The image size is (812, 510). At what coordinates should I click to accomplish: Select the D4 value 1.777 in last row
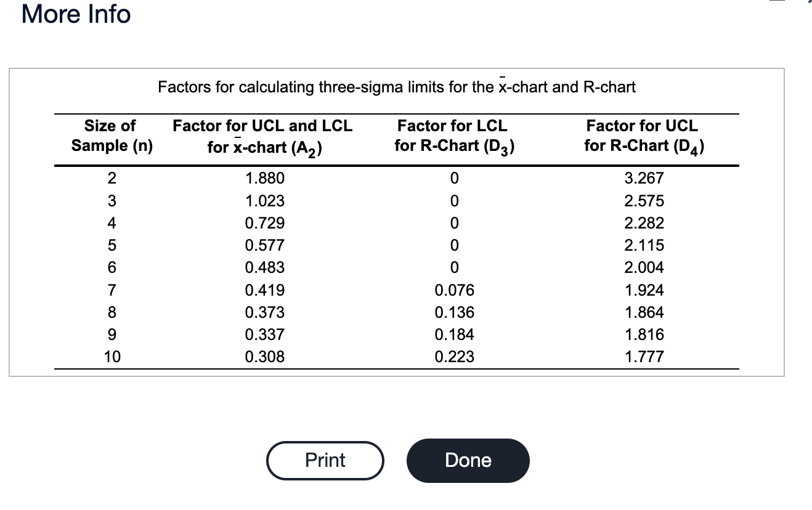tap(642, 356)
